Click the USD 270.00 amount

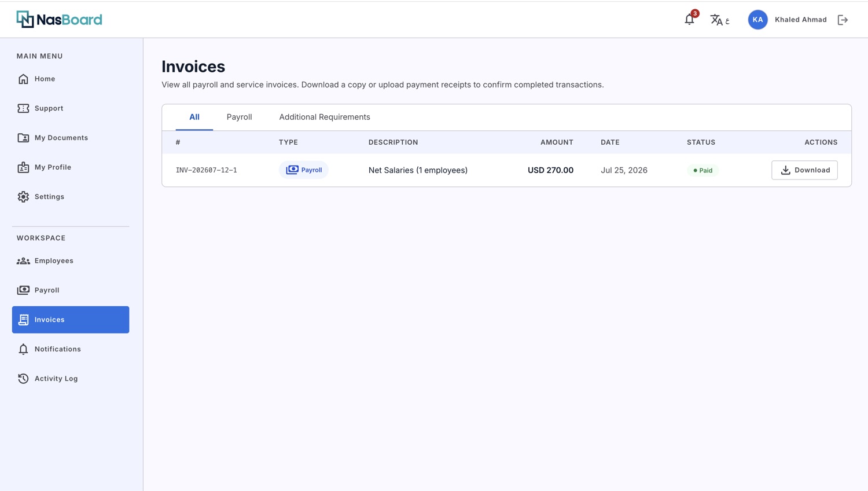point(550,170)
